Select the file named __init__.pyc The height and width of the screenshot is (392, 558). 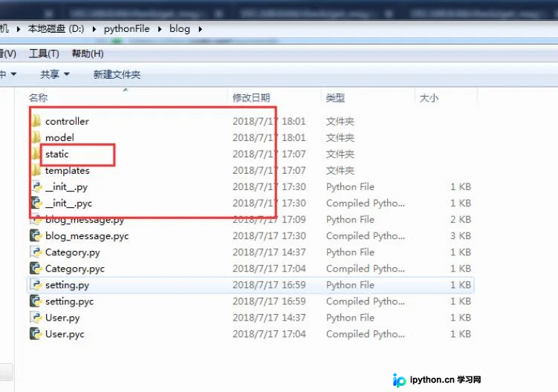pos(68,203)
